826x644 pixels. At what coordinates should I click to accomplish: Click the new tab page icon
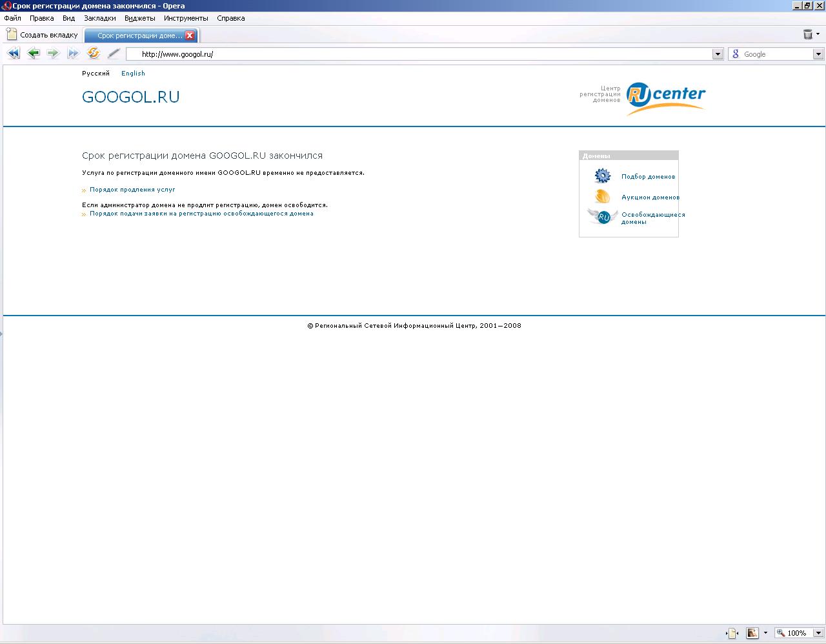coord(12,35)
